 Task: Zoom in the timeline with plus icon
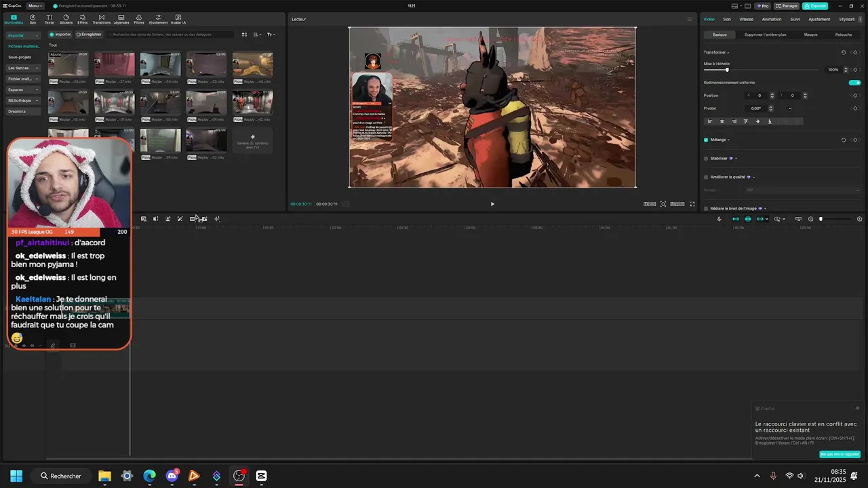coord(860,219)
